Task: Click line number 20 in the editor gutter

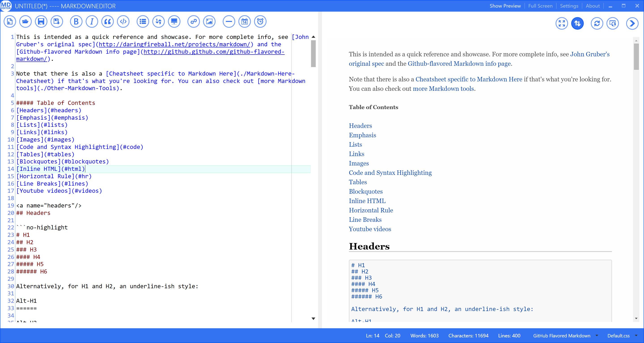Action: coord(11,213)
